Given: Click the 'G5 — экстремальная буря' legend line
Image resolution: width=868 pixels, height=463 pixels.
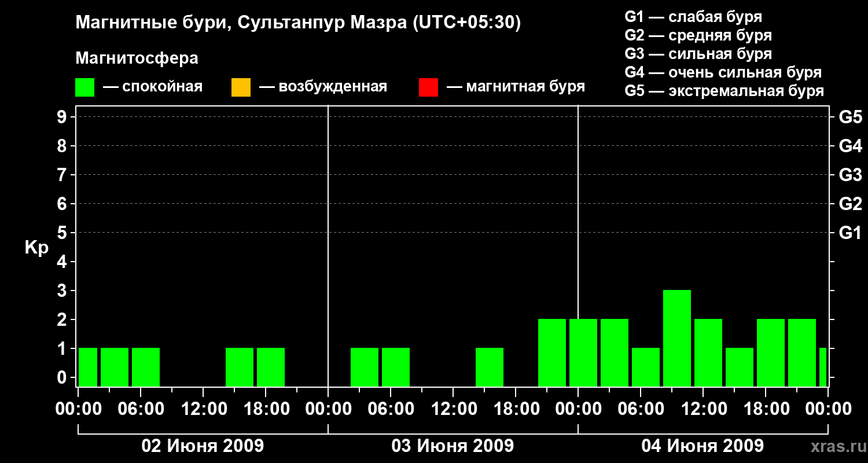Looking at the screenshot, I should click(724, 91).
